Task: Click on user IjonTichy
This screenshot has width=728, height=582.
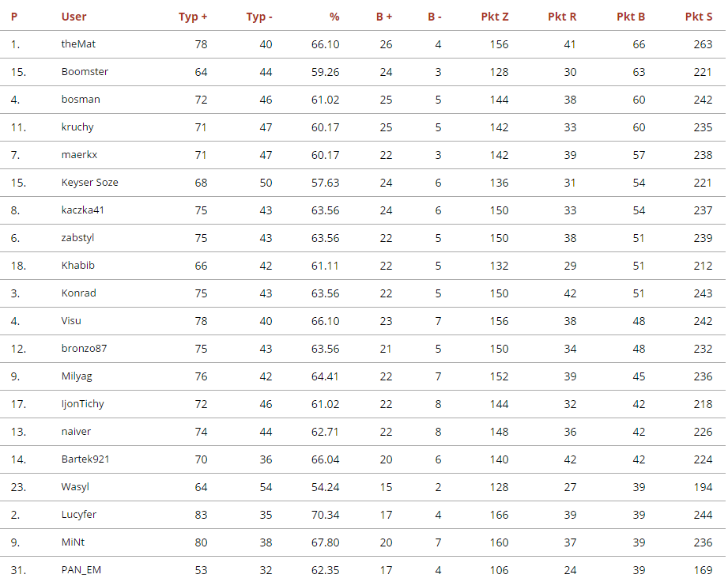Action: pyautogui.click(x=82, y=404)
